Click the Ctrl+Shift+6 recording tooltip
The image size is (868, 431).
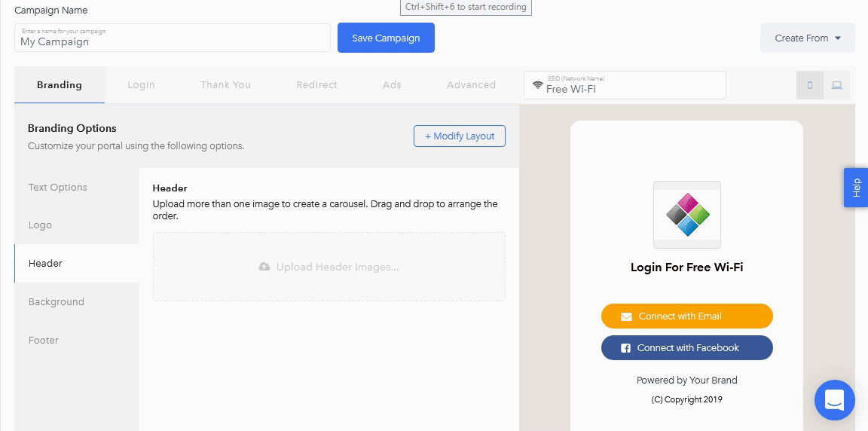click(x=466, y=8)
